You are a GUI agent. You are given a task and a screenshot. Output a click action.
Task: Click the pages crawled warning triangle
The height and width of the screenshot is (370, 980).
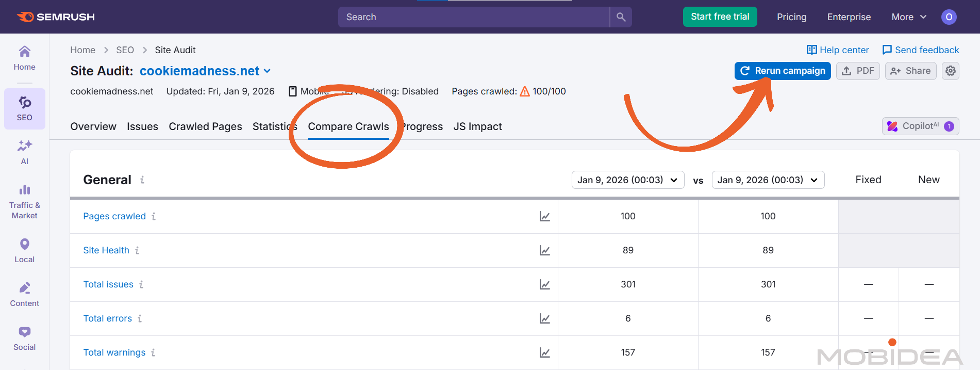(x=525, y=91)
